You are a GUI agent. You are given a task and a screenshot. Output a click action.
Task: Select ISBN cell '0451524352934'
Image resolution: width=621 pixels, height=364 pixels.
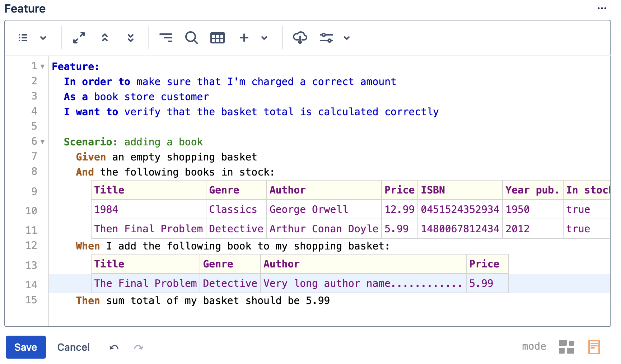point(460,209)
